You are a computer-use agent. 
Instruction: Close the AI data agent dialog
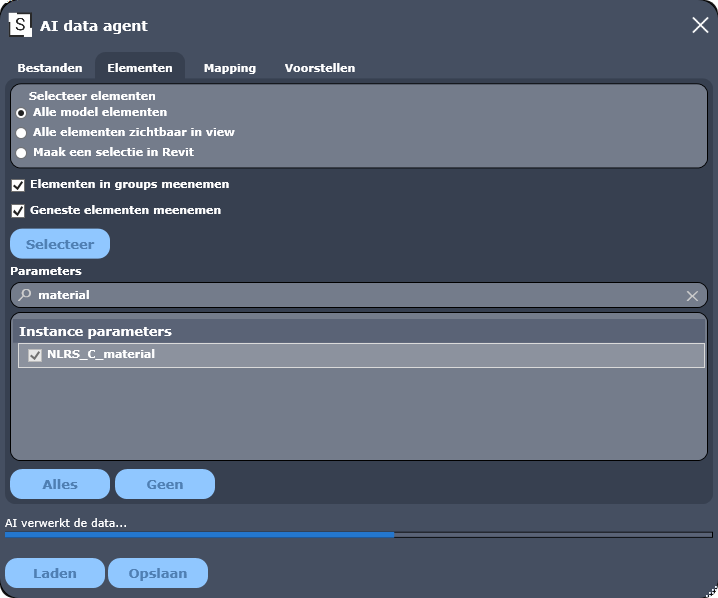700,25
